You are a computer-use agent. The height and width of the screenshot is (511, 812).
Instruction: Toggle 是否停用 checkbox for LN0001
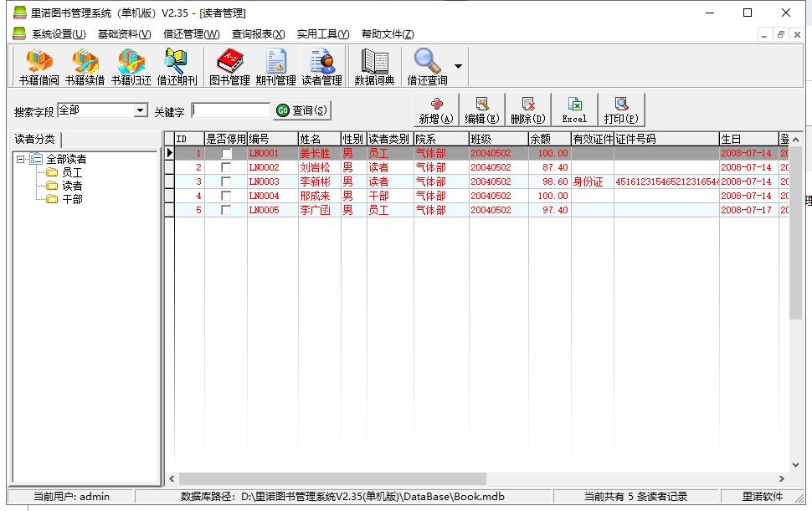(x=226, y=153)
